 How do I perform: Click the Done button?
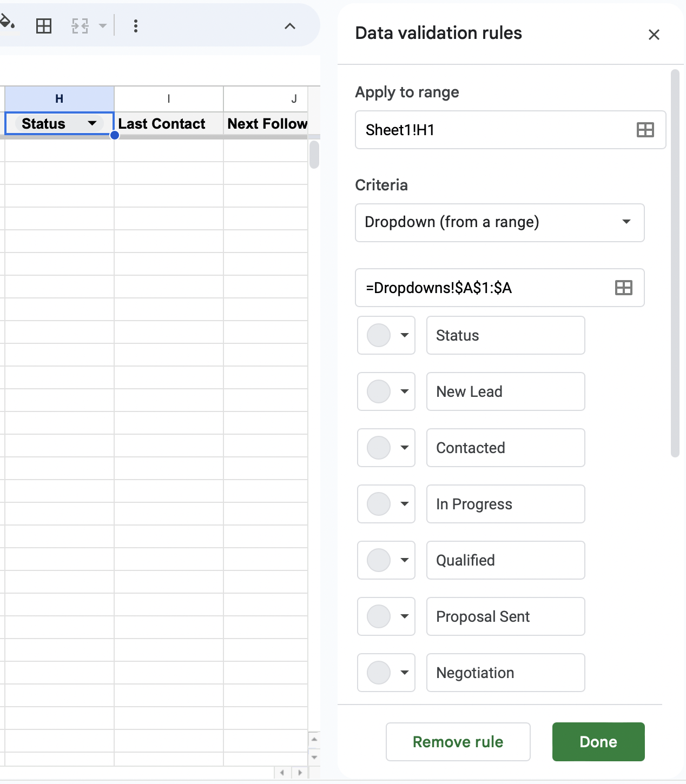pyautogui.click(x=598, y=742)
